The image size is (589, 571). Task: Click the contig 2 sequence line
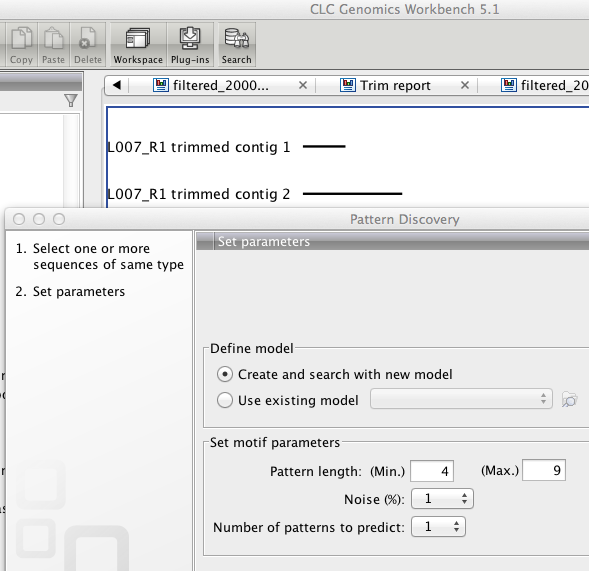pyautogui.click(x=352, y=194)
